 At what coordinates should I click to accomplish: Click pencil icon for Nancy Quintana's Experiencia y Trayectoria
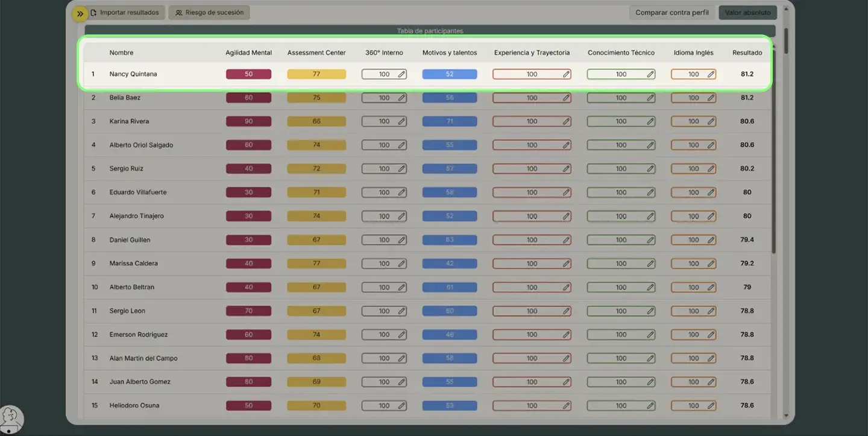click(566, 74)
